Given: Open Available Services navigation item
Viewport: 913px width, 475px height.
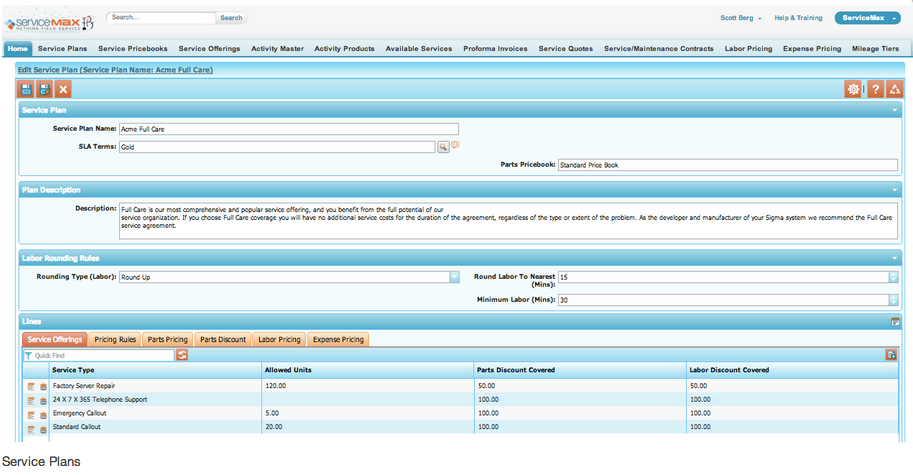Looking at the screenshot, I should click(x=419, y=49).
